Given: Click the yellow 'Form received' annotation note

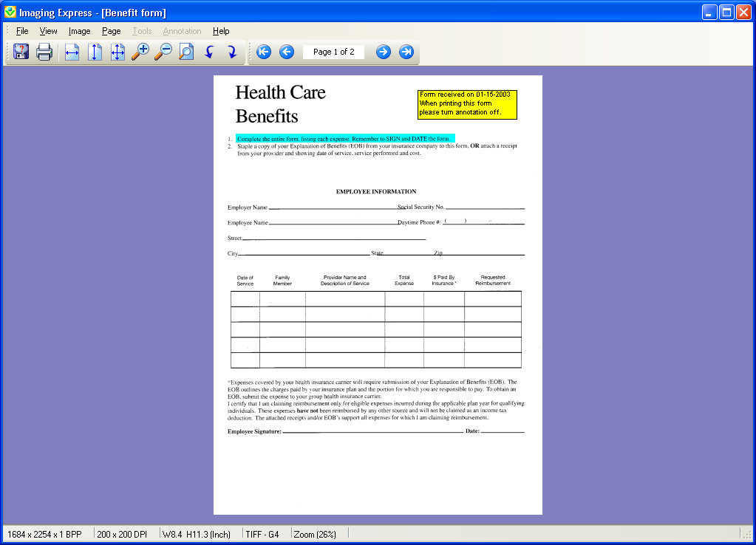Looking at the screenshot, I should pos(467,105).
